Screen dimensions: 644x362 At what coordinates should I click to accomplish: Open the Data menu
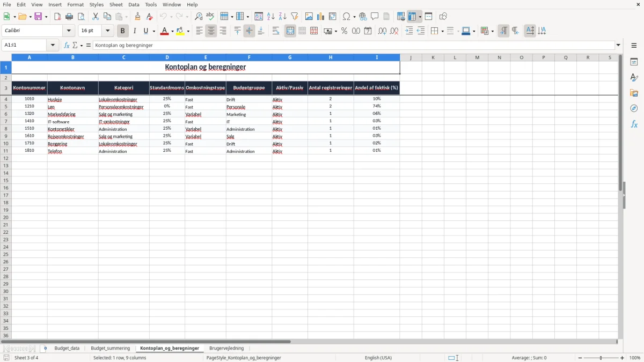pyautogui.click(x=134, y=4)
